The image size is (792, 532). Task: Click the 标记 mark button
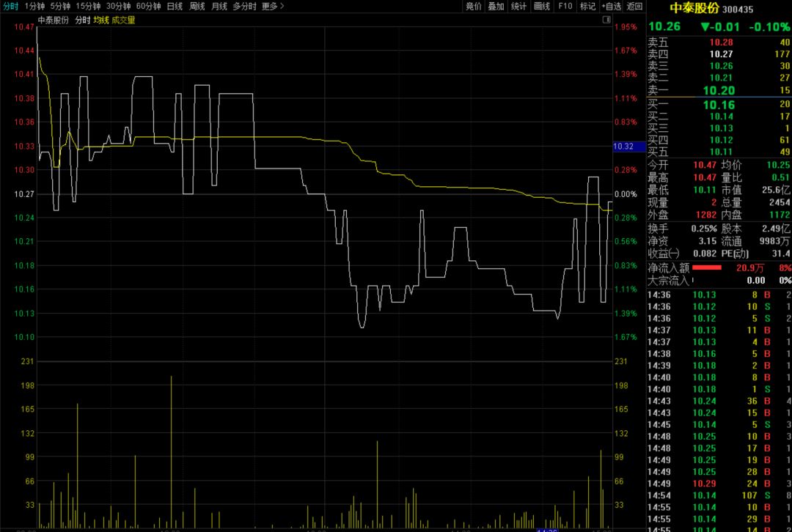pos(587,6)
